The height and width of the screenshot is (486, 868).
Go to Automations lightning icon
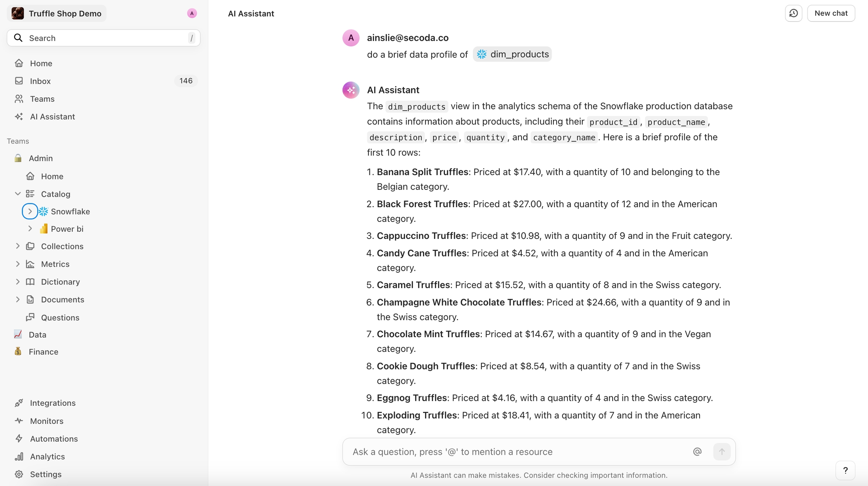(x=19, y=439)
